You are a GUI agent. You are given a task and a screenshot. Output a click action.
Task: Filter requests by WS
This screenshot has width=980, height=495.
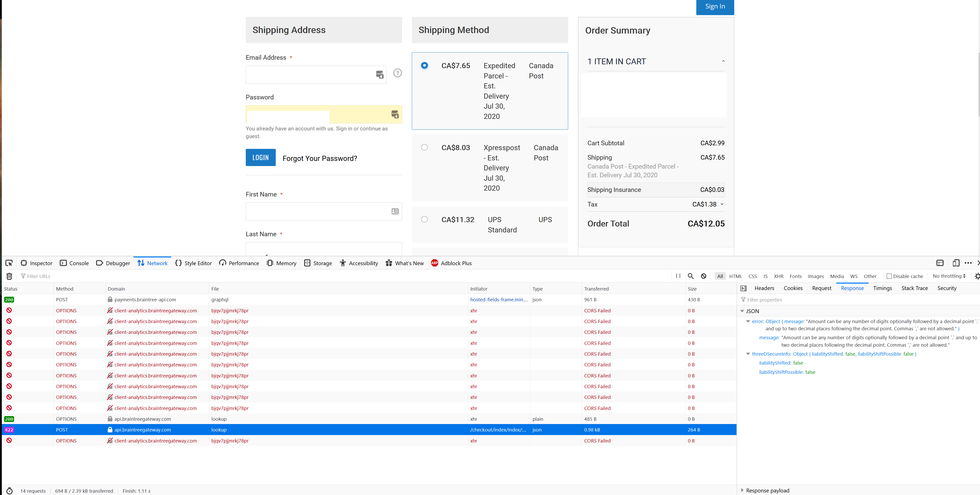coord(854,276)
